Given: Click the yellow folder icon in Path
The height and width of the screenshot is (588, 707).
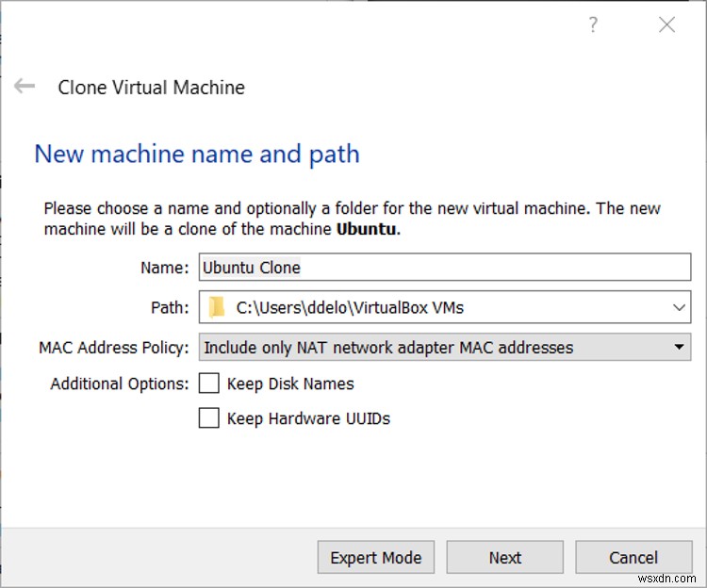Looking at the screenshot, I should coord(217,307).
